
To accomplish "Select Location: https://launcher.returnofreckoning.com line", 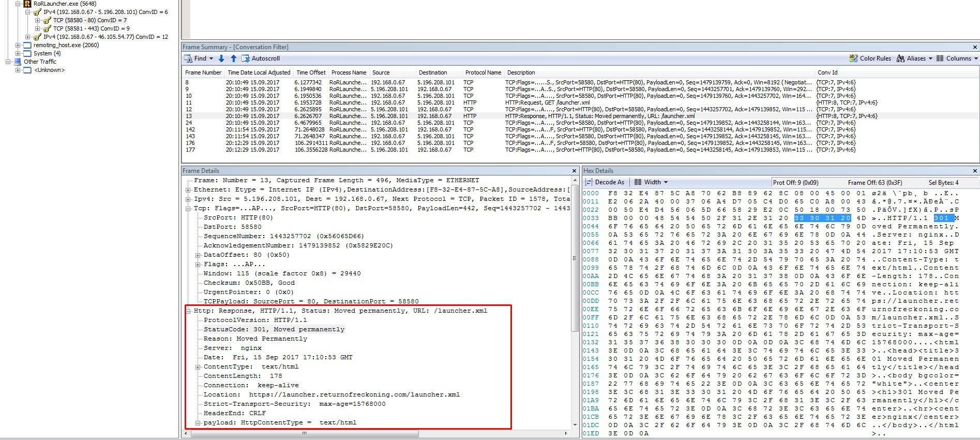I will click(x=331, y=394).
